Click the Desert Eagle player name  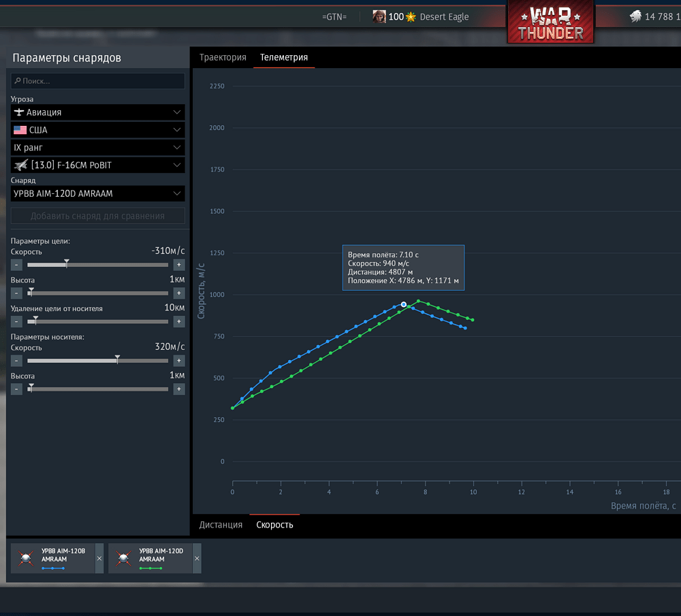[x=444, y=17]
